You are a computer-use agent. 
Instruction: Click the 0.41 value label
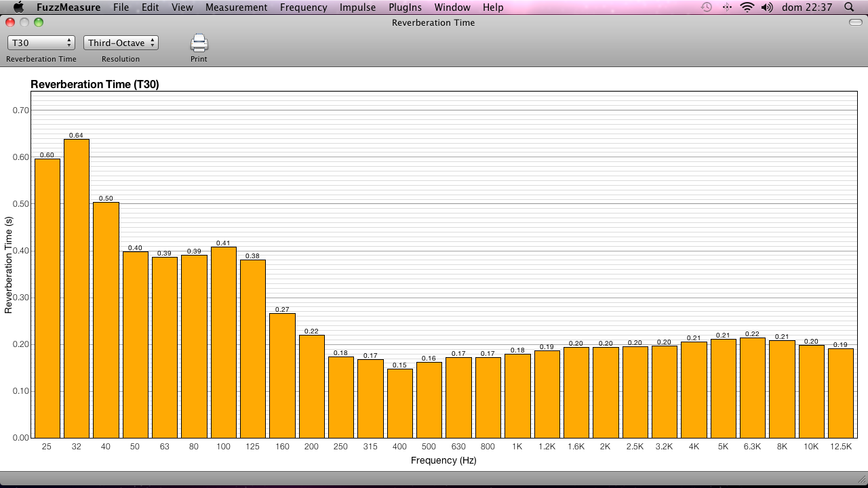(224, 243)
